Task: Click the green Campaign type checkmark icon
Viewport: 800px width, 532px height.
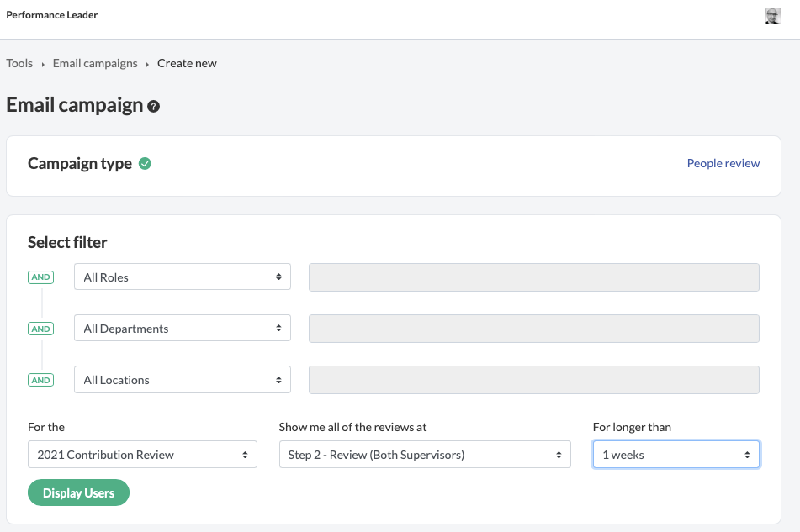Action: coord(145,164)
